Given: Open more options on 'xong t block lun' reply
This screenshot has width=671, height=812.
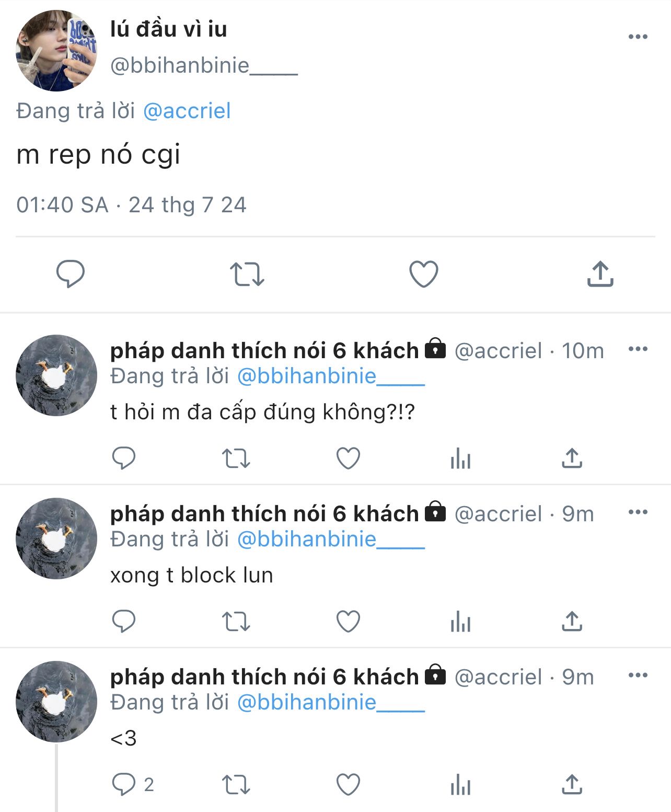Looking at the screenshot, I should (638, 512).
